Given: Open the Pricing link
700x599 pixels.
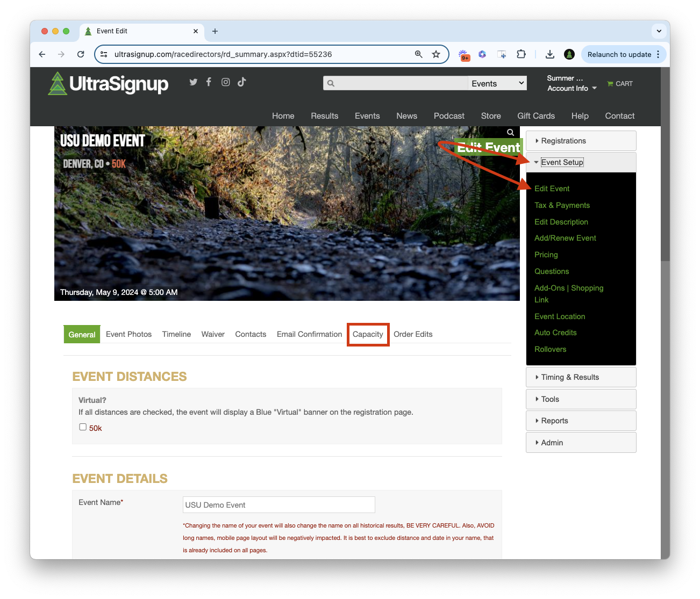Looking at the screenshot, I should tap(546, 255).
